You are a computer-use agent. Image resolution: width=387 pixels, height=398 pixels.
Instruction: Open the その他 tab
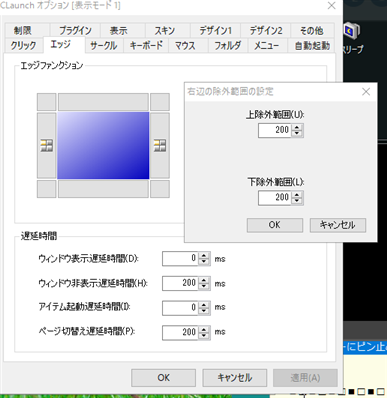[312, 31]
